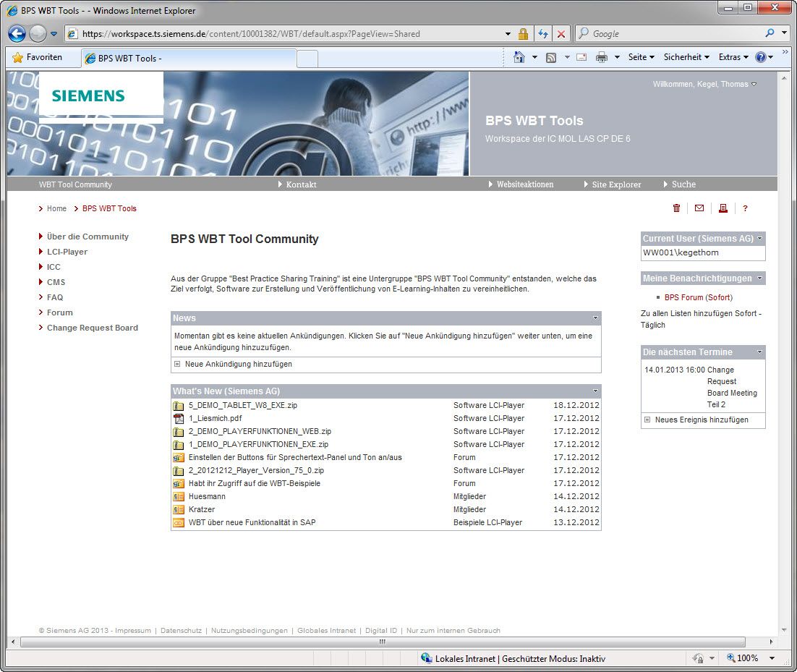The image size is (797, 672).
Task: Click the printer icon in command bar
Action: 601,57
